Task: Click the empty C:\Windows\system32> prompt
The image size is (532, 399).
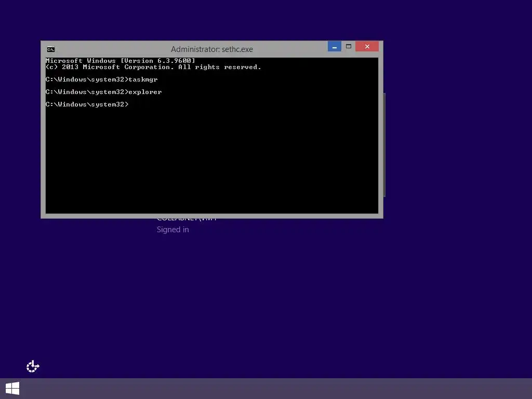Action: coord(87,104)
